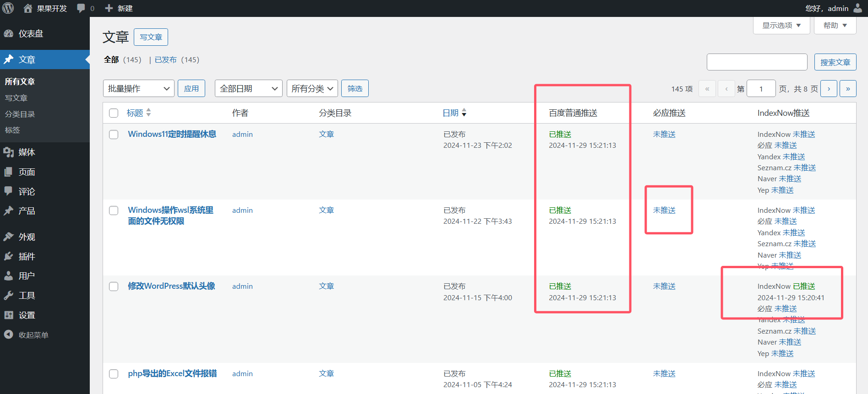Focus the article search input field
Screen dimensions: 868x394
[x=757, y=62]
